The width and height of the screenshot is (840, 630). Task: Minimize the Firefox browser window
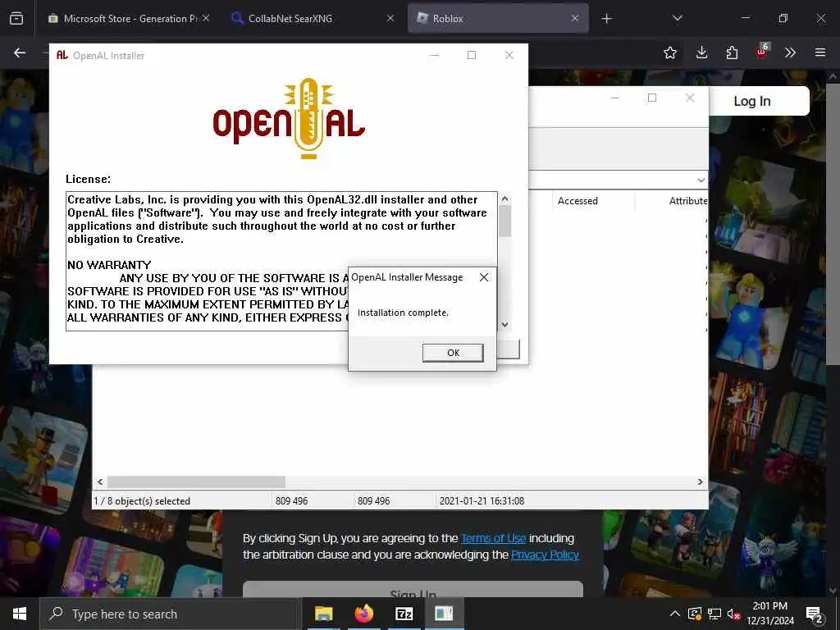(745, 18)
